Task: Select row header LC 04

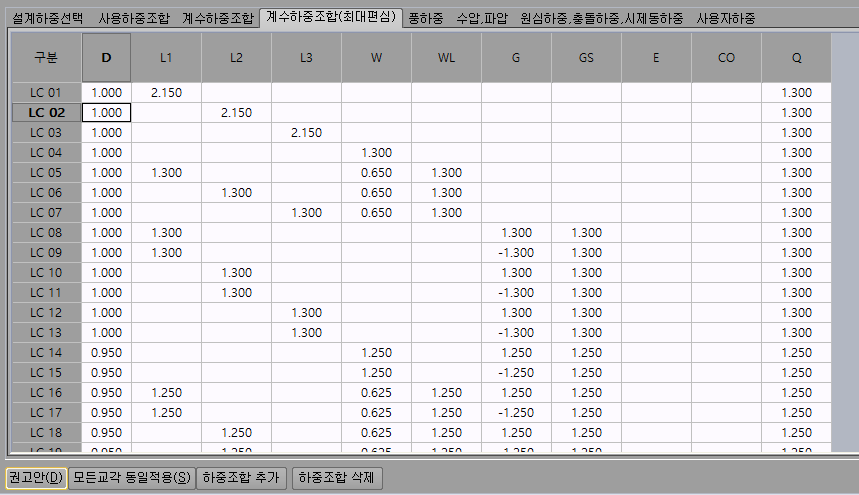Action: coord(47,153)
